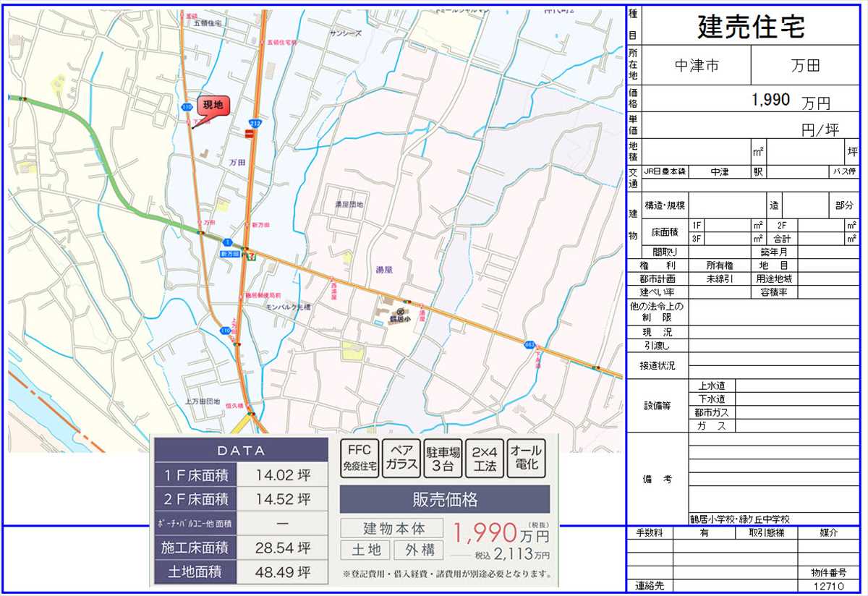Screen dimensions: 868x596
Task: Click the route 663 road shield
Action: pos(529,345)
